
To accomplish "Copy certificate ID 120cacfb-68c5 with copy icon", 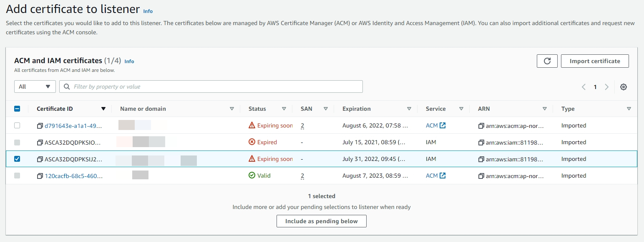I will 40,176.
